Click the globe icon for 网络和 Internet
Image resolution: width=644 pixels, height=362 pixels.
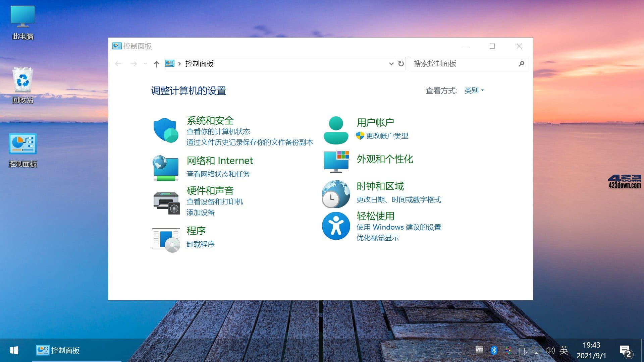165,168
